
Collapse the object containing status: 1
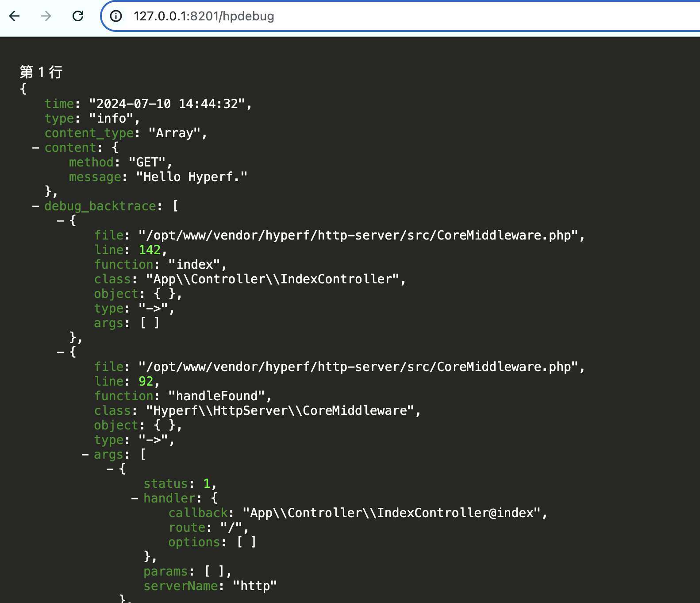[x=110, y=469]
